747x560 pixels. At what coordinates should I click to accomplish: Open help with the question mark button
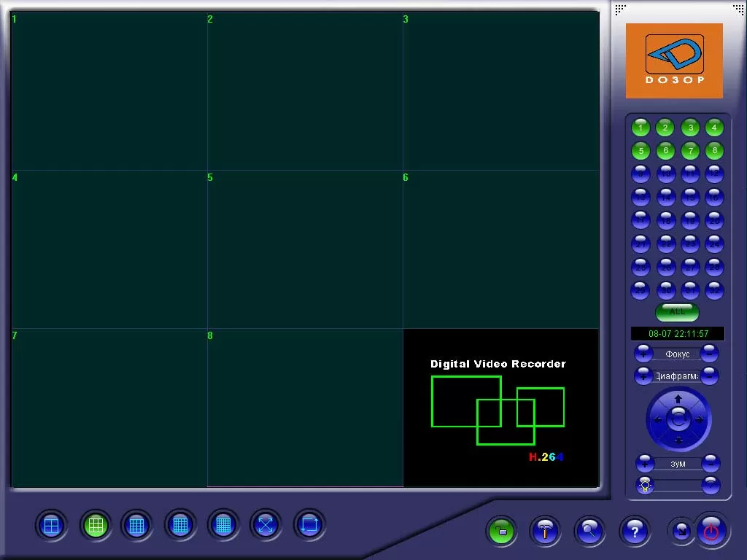coord(634,531)
